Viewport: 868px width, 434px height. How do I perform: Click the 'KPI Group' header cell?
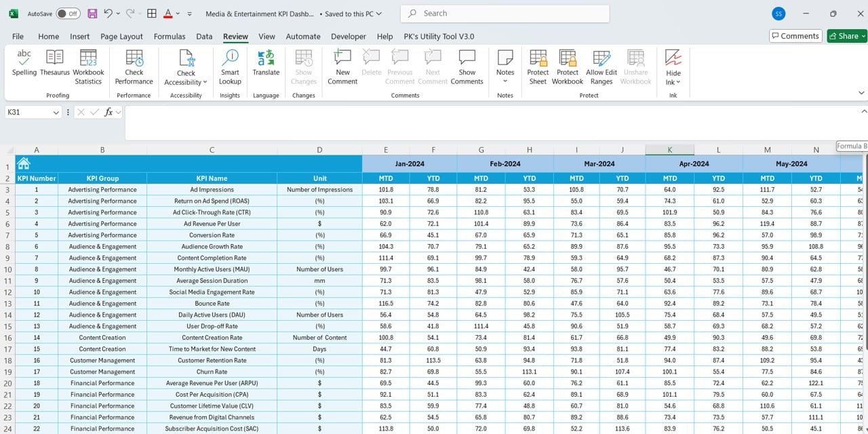pyautogui.click(x=102, y=178)
